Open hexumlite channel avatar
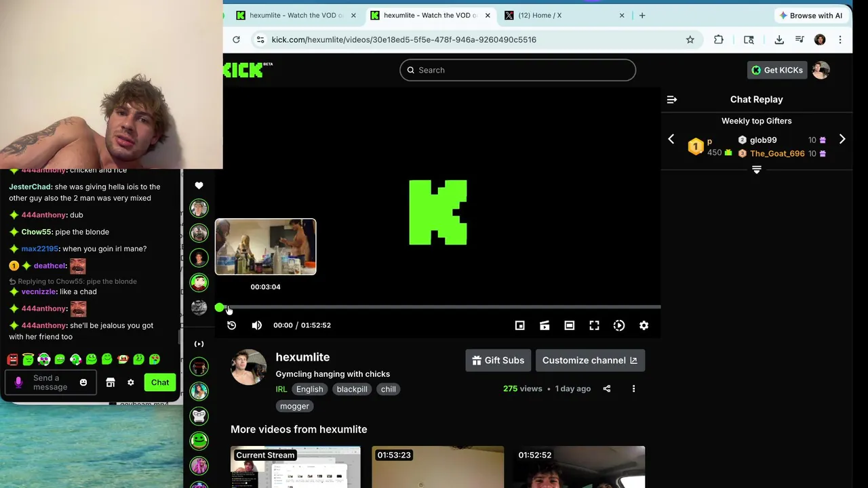868x488 pixels. pos(249,367)
